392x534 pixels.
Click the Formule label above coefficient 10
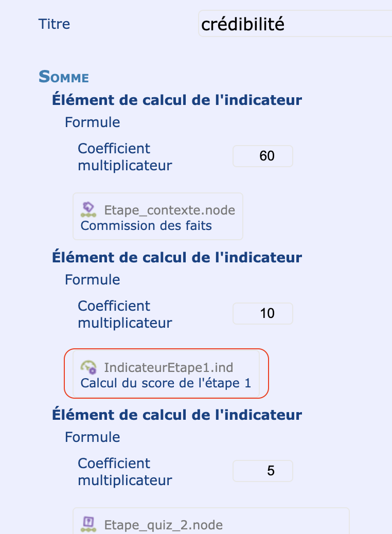[92, 279]
